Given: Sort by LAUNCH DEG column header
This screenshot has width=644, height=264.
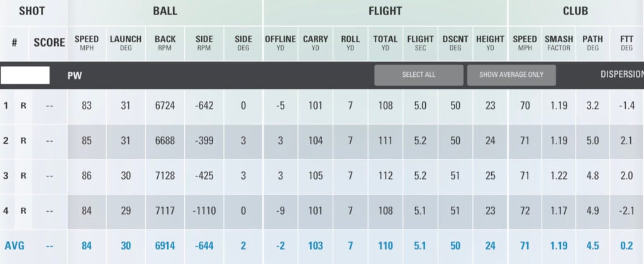Looking at the screenshot, I should click(126, 42).
